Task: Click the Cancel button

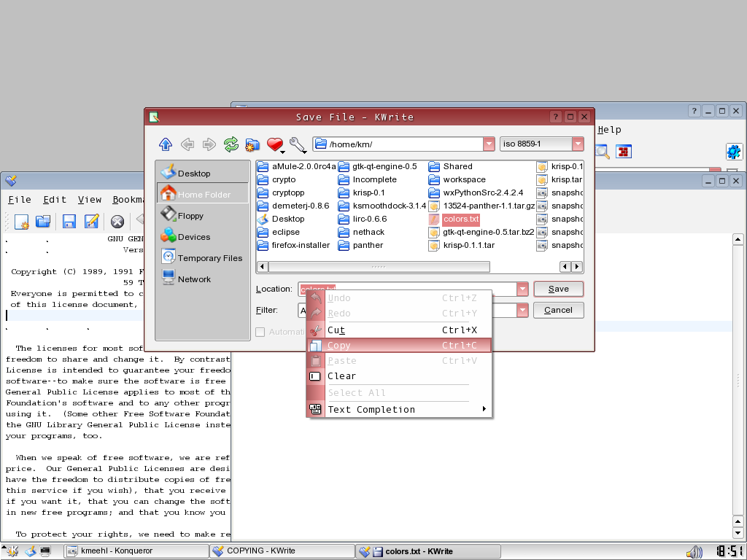Action: tap(558, 311)
